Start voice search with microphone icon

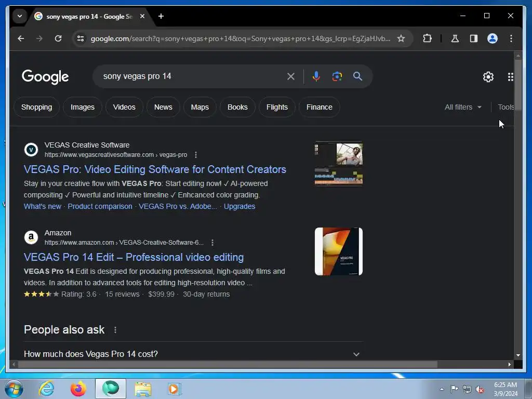coord(316,76)
